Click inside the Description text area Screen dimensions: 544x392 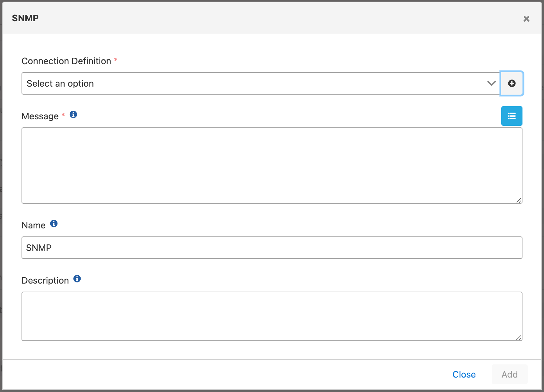(x=272, y=316)
